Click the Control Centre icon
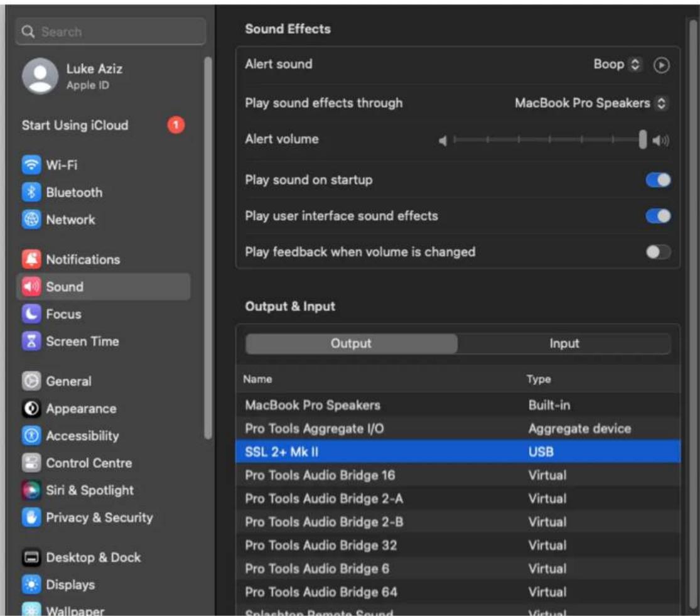Viewport: 700px width, 616px height. [31, 462]
